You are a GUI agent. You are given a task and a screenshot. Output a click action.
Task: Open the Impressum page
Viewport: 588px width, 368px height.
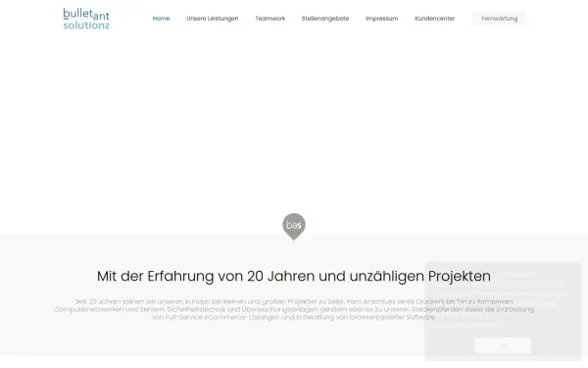click(382, 19)
